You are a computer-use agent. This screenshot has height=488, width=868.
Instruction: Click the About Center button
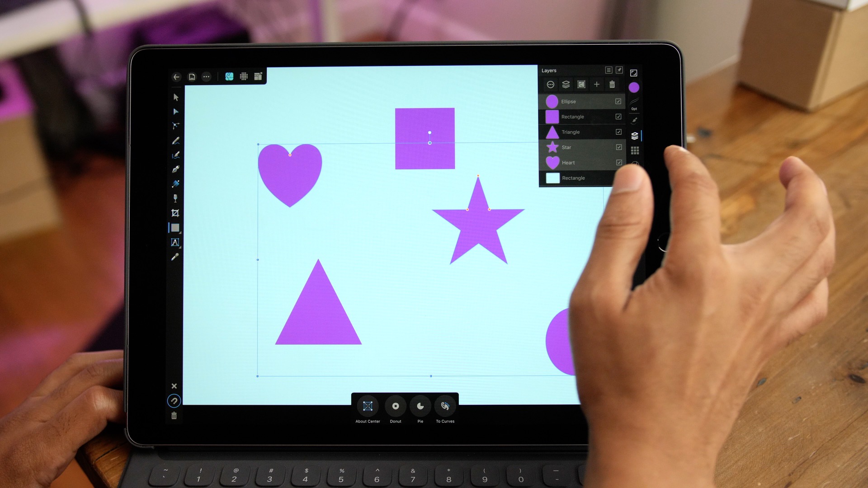(368, 406)
